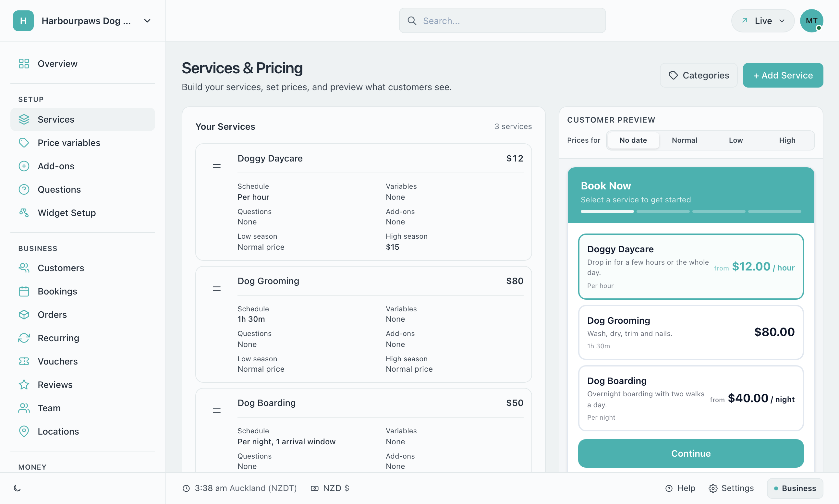Toggle dark mode moon icon
The image size is (839, 504).
click(17, 488)
